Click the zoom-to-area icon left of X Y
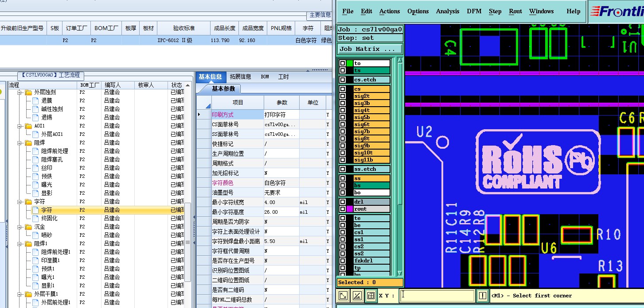The image size is (644, 308). tap(343, 296)
